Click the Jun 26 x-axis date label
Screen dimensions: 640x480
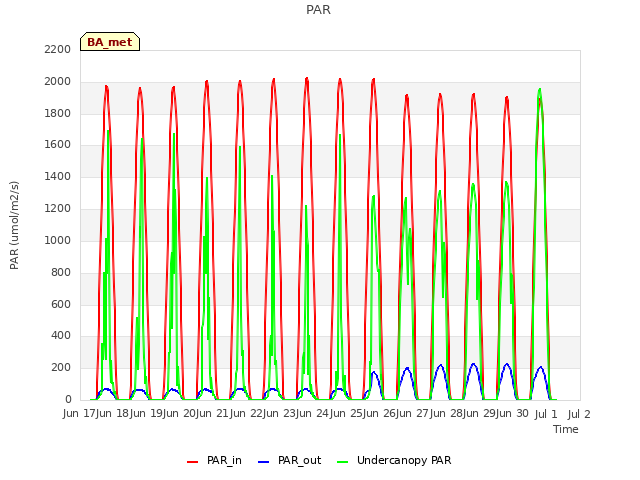[x=380, y=414]
